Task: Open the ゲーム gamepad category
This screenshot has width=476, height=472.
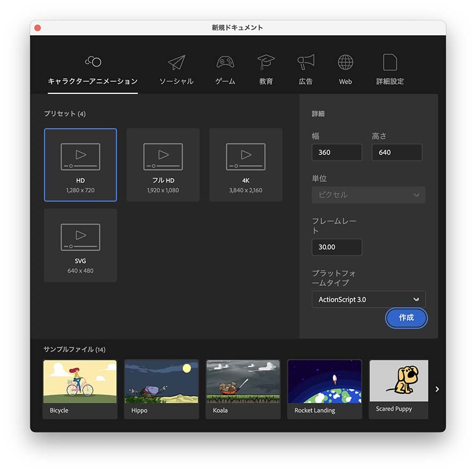Action: (x=225, y=63)
